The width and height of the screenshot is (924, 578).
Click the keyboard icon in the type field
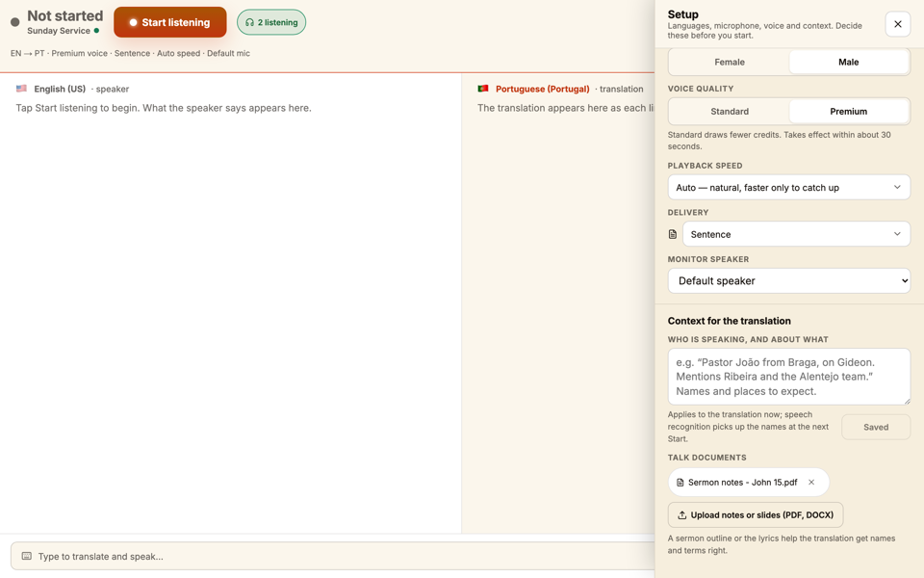(x=27, y=556)
